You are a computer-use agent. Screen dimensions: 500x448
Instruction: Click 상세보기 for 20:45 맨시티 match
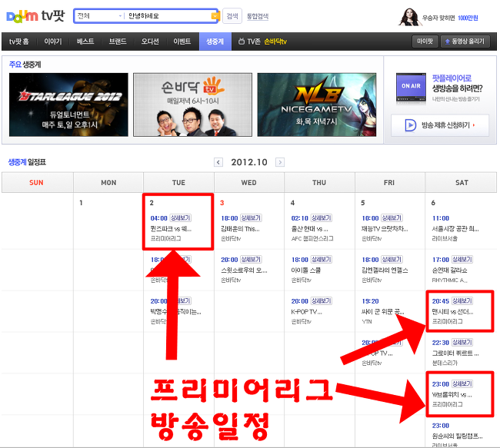point(462,300)
